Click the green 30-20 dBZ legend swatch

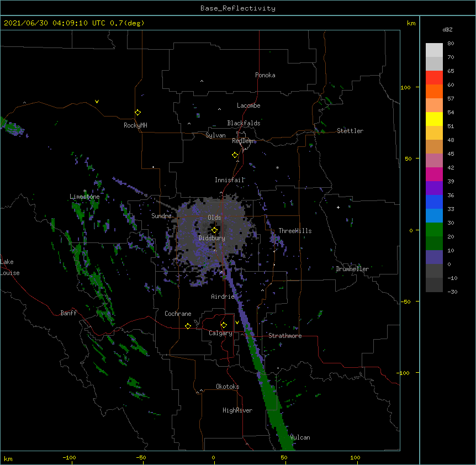click(x=434, y=230)
